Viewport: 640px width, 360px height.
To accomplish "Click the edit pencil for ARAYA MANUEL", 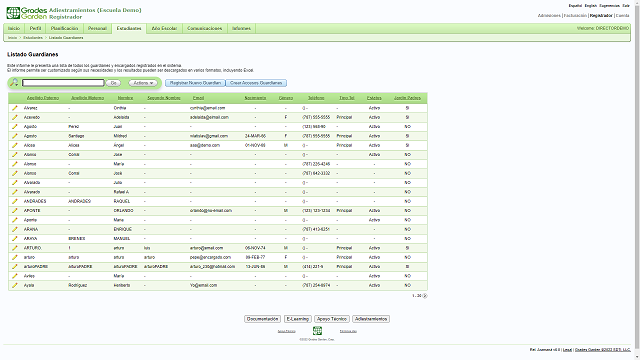I will point(15,238).
